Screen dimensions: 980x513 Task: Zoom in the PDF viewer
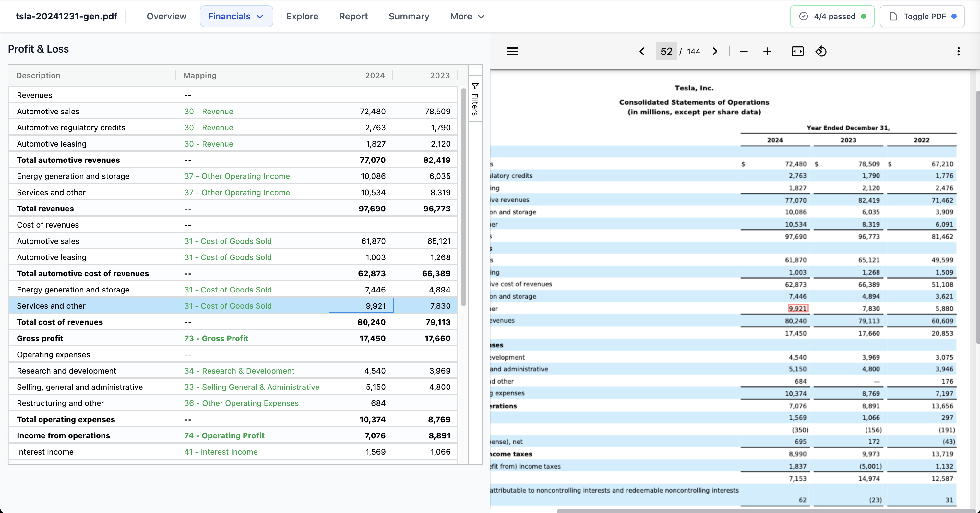(767, 51)
